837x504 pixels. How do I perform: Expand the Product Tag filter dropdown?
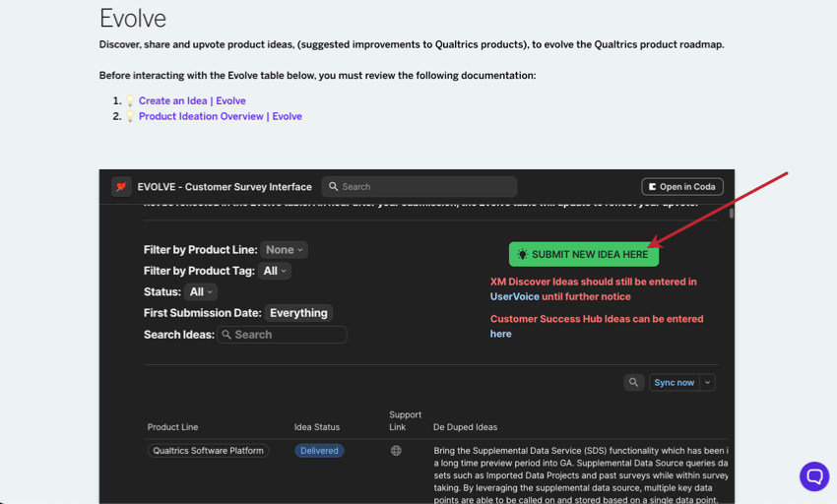pos(275,271)
